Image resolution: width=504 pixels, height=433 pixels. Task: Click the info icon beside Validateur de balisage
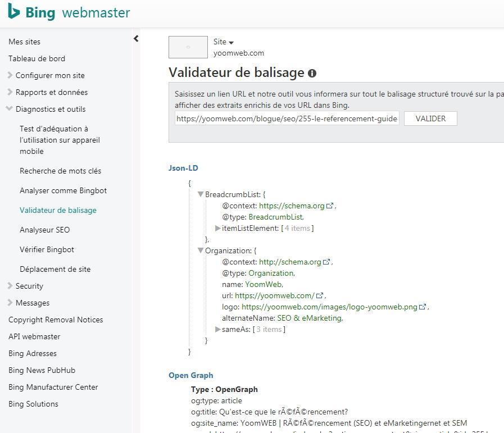click(x=312, y=73)
